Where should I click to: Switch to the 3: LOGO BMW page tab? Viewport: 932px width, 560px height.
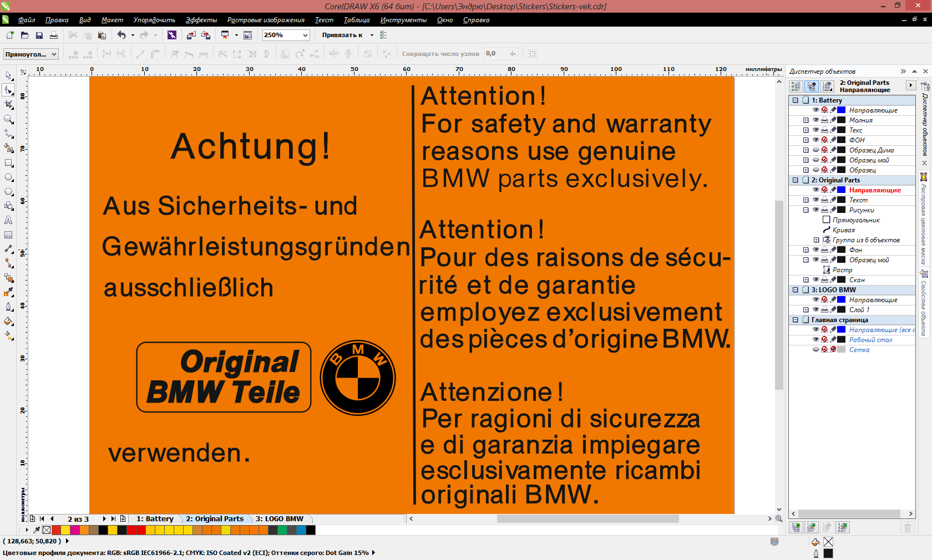[280, 519]
